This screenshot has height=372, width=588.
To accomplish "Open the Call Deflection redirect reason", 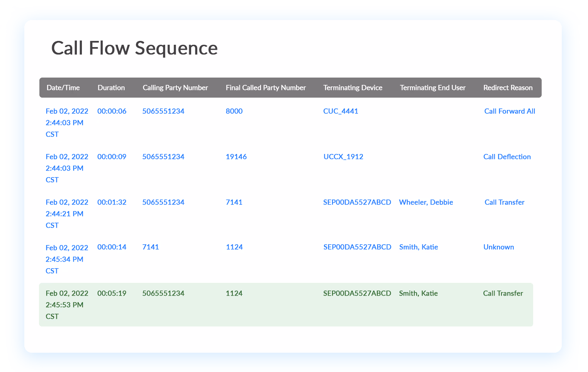I will (x=507, y=157).
